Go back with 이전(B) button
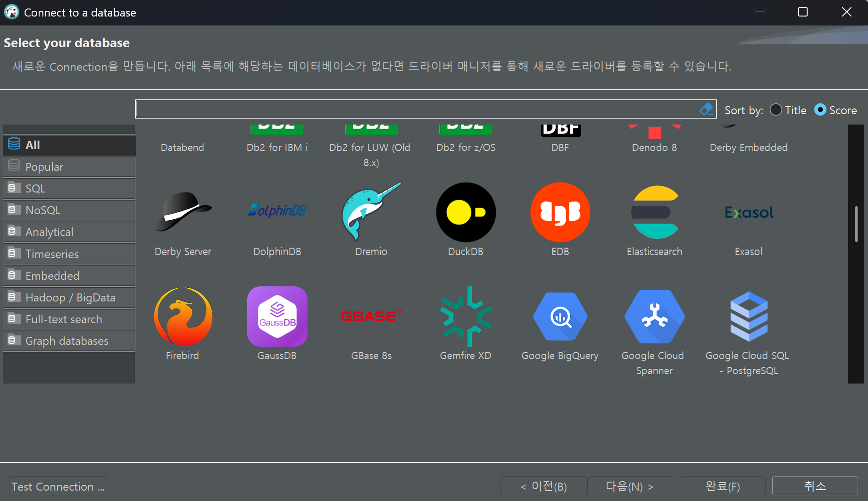This screenshot has width=868, height=501. tap(543, 486)
